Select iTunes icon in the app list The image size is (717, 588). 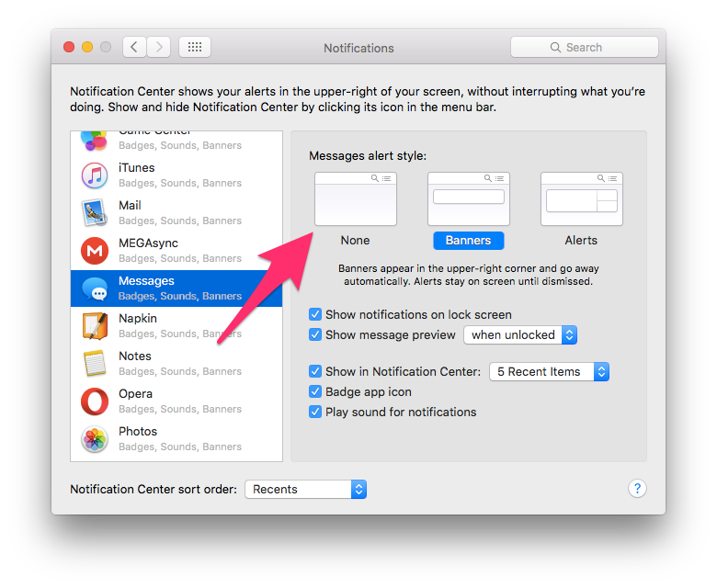[x=95, y=175]
